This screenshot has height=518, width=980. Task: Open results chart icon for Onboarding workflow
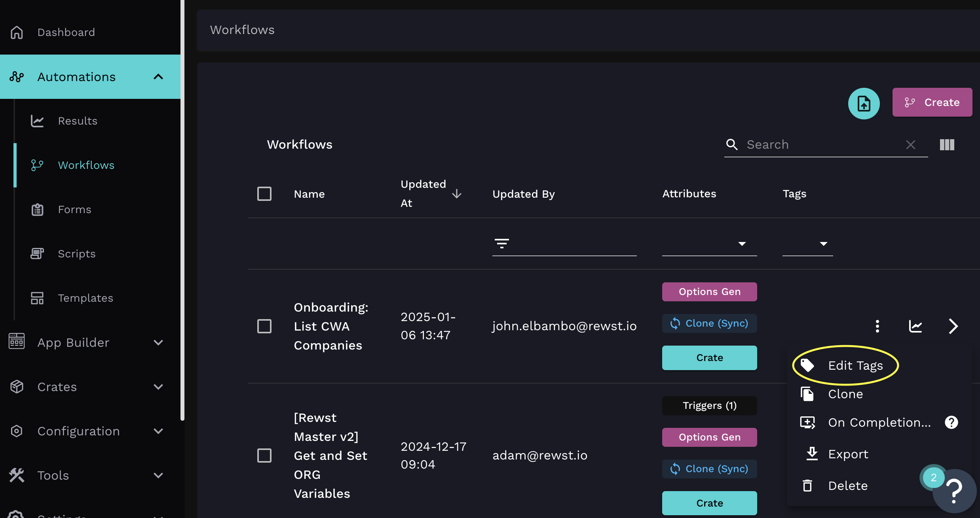[x=915, y=326]
